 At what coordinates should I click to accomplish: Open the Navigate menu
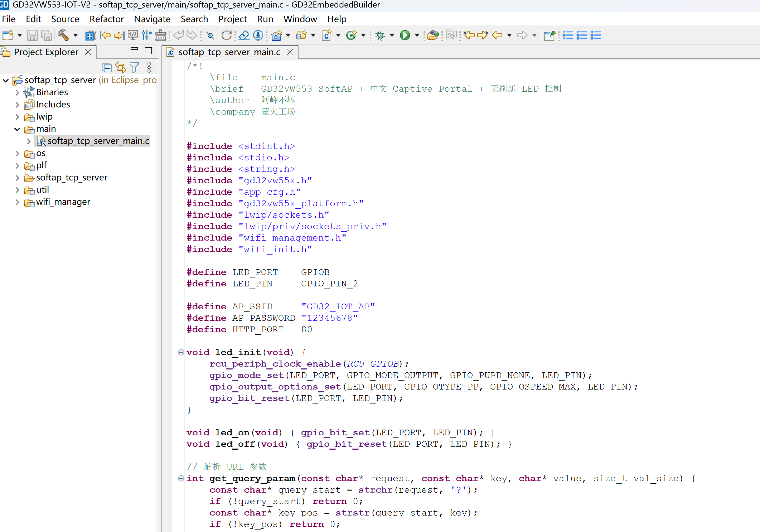(152, 19)
